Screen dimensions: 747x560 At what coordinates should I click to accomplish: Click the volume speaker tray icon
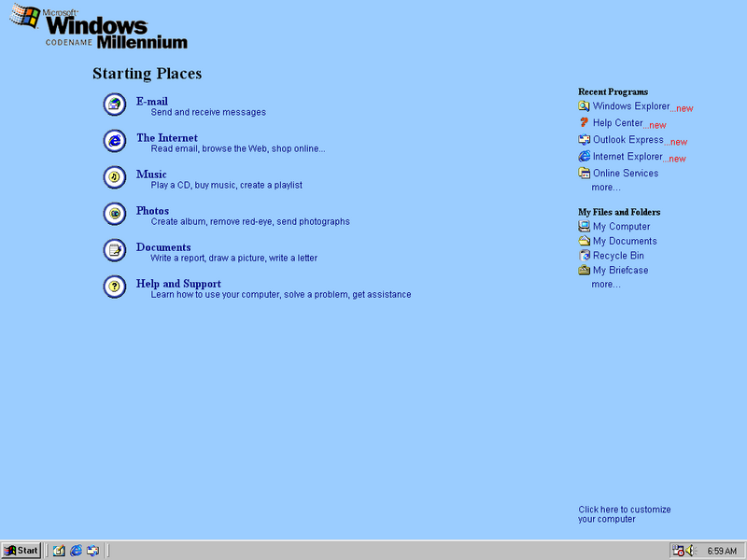(691, 551)
